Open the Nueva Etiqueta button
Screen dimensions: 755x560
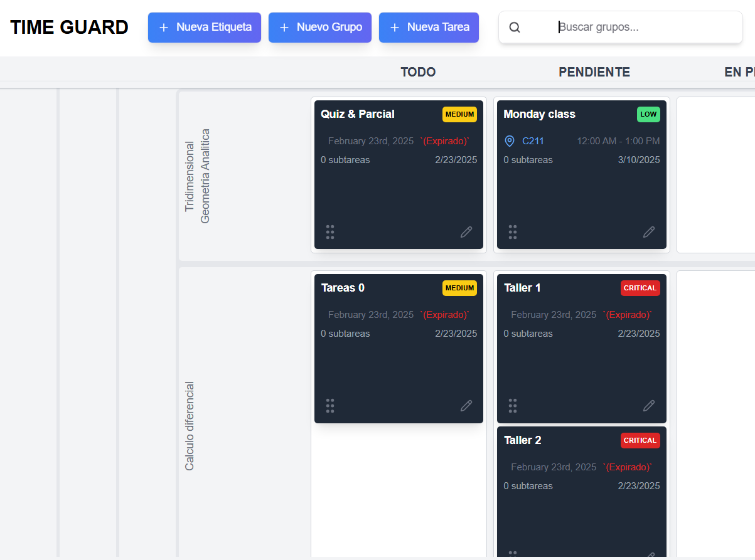pyautogui.click(x=205, y=28)
